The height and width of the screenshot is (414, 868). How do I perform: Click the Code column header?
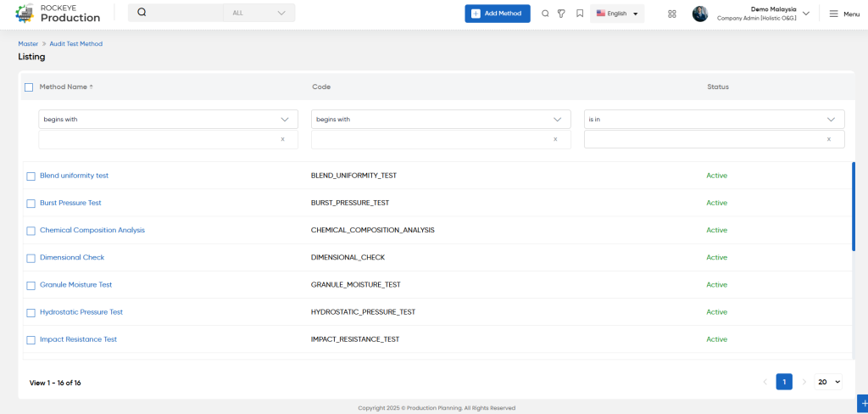pos(321,87)
